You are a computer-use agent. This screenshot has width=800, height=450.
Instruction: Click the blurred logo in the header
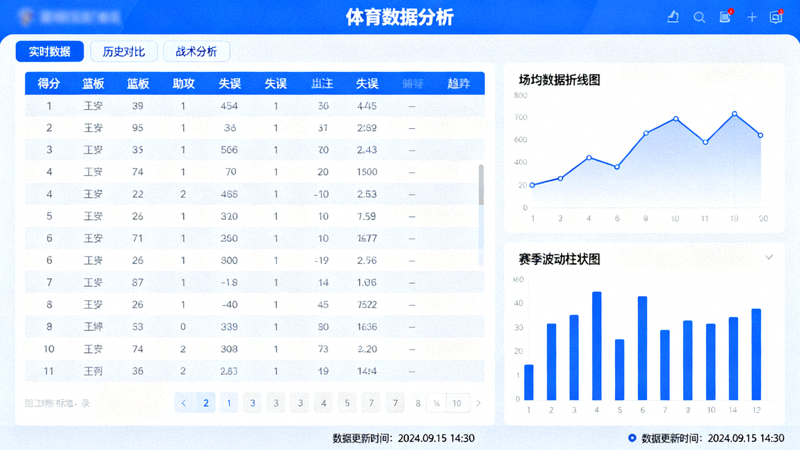70,17
